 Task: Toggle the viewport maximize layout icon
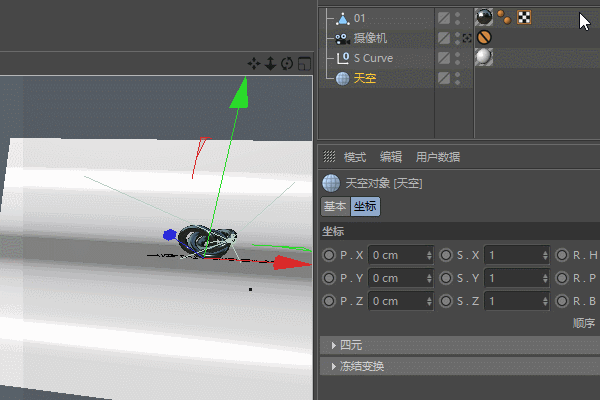(x=305, y=64)
